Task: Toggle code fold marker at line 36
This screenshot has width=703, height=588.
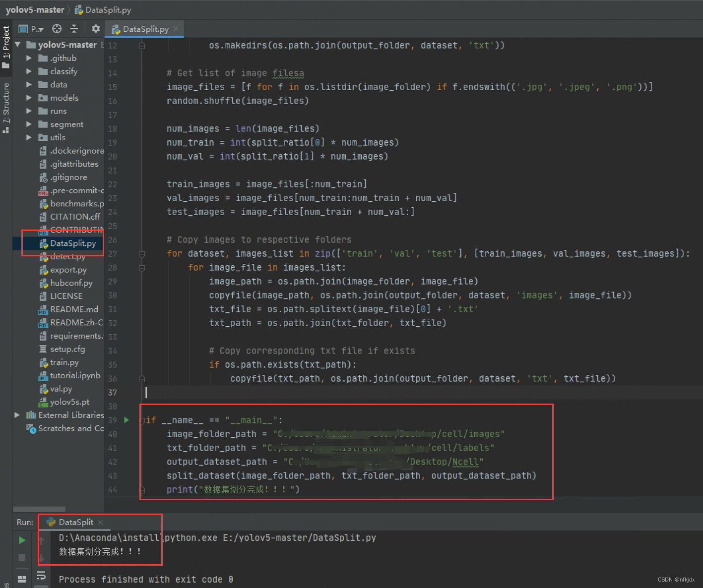Action: coord(142,379)
